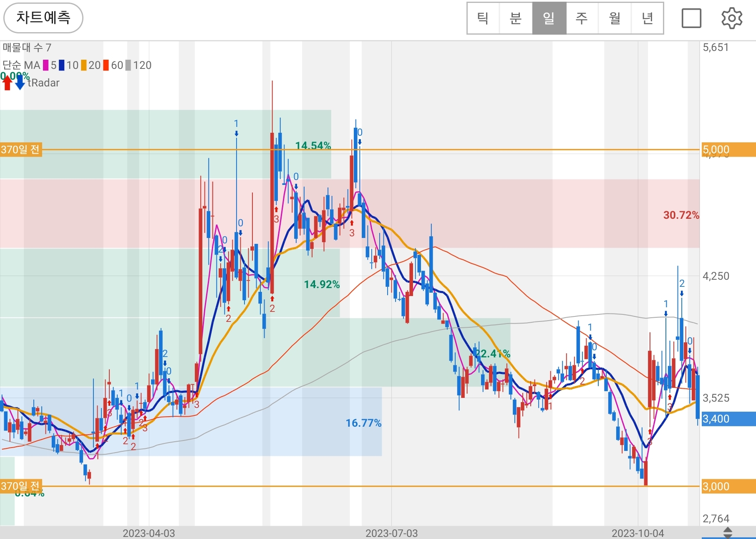Click the red MA 60 color swatch
Viewport: 756px width, 539px height.
pyautogui.click(x=106, y=65)
